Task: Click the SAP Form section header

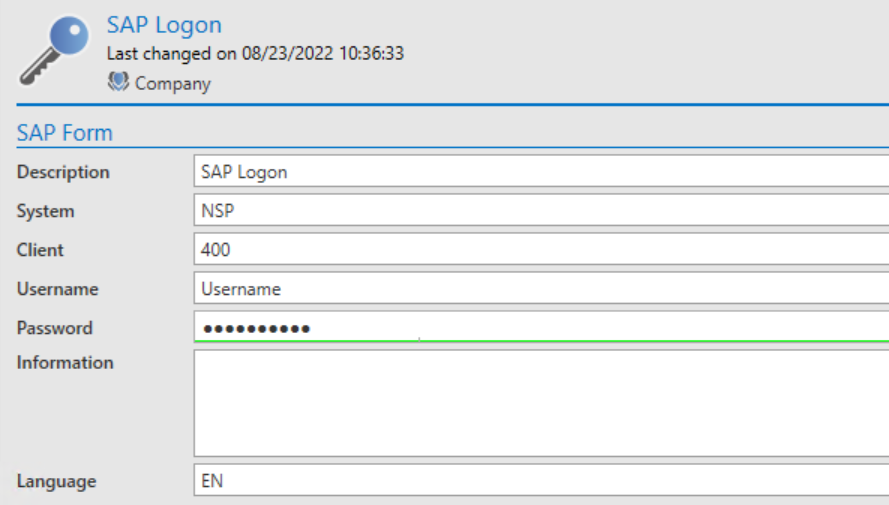Action: tap(65, 133)
